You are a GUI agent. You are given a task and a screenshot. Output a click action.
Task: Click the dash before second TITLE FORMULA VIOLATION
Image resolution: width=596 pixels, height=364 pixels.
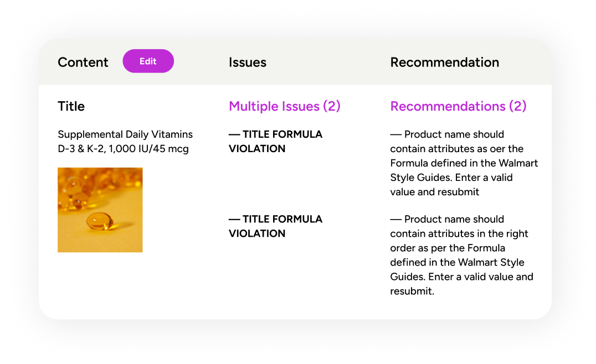click(x=234, y=220)
